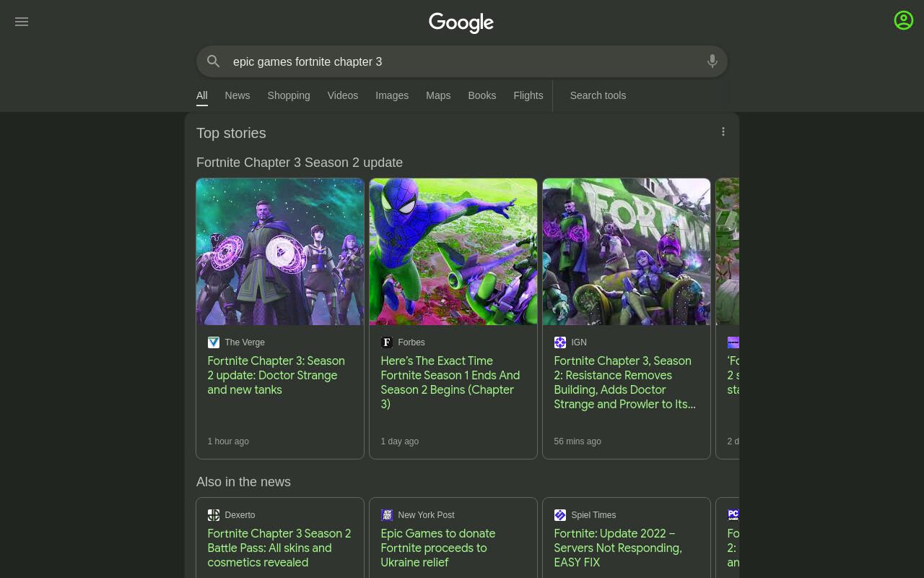Click The Verge publisher icon
924x578 pixels.
214,342
